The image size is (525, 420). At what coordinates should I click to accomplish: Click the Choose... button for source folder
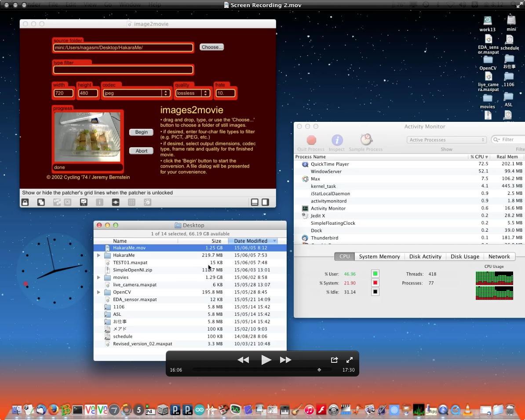(x=211, y=47)
